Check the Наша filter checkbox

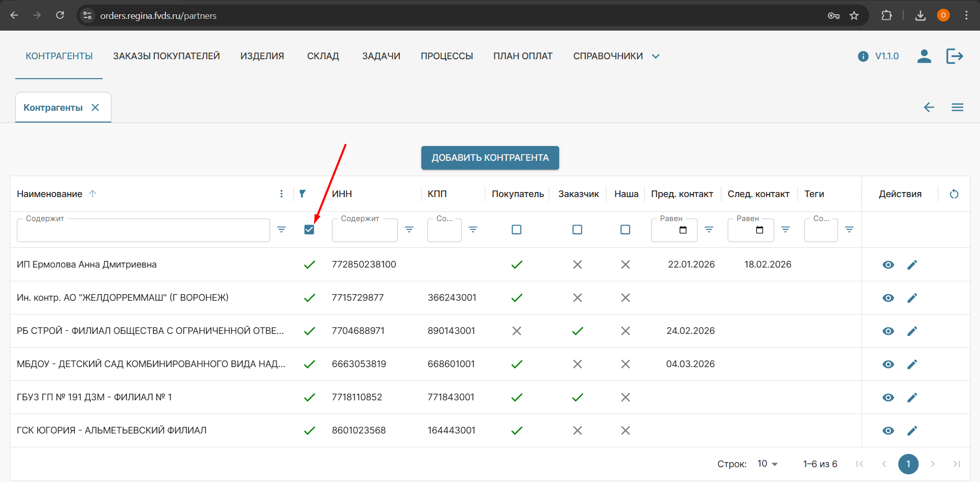[625, 230]
